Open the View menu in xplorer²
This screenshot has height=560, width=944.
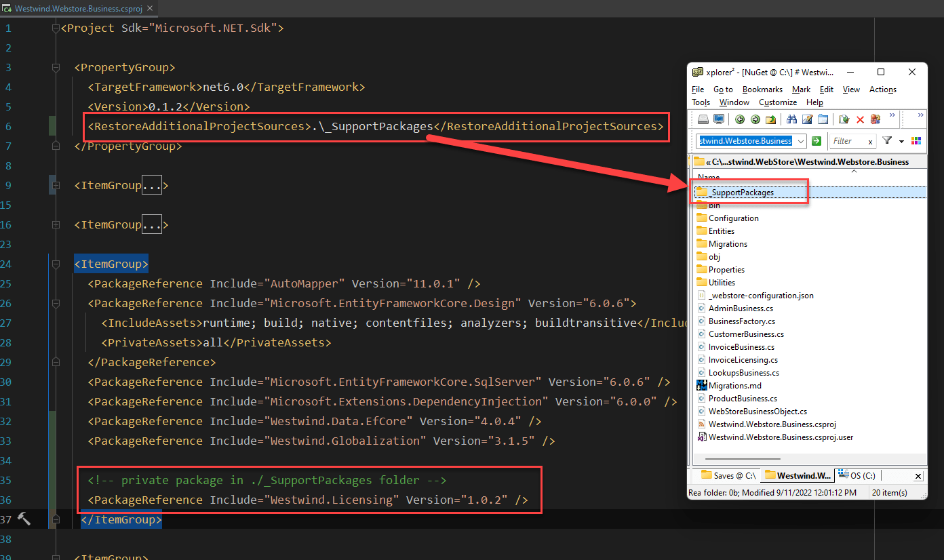pyautogui.click(x=851, y=89)
